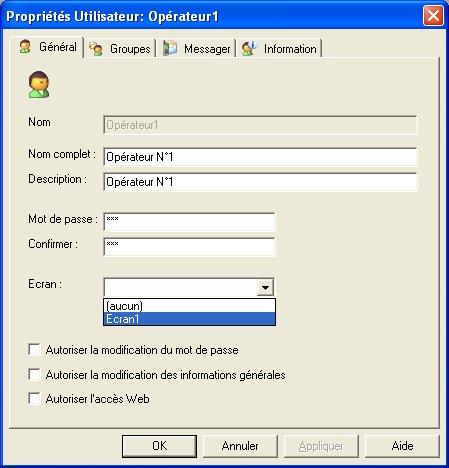Click the large operator avatar icon

coord(39,84)
